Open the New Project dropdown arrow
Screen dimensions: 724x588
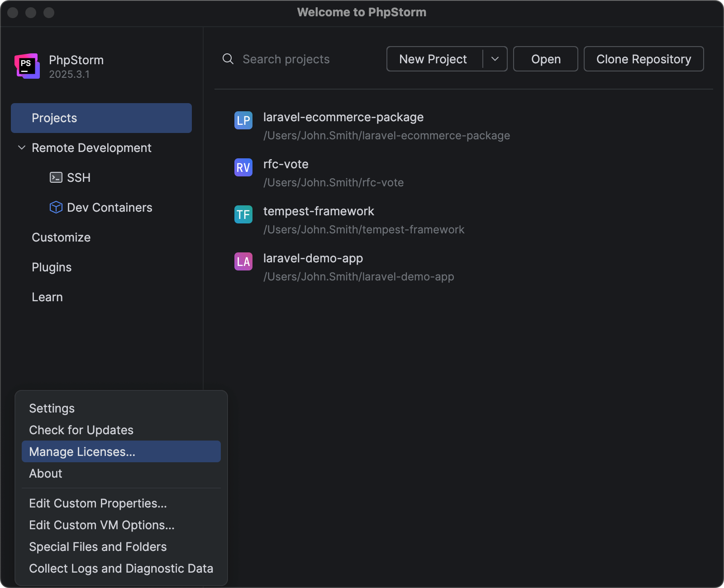pos(495,59)
